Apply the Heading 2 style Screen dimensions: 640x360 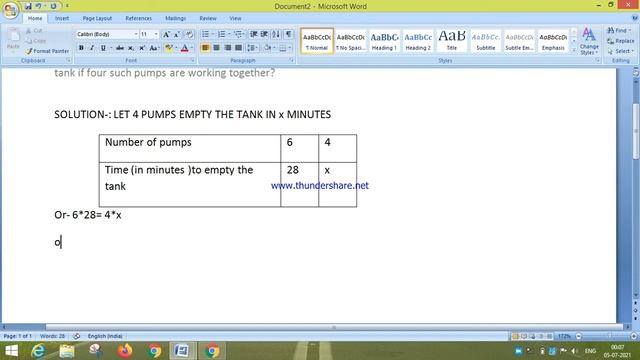click(418, 41)
